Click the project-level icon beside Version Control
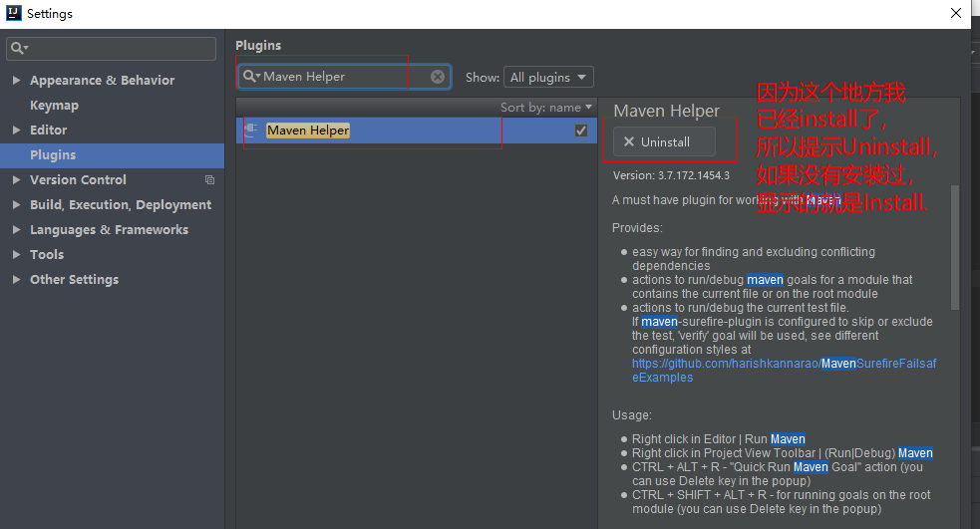Viewport: 980px width, 529px height. tap(209, 180)
